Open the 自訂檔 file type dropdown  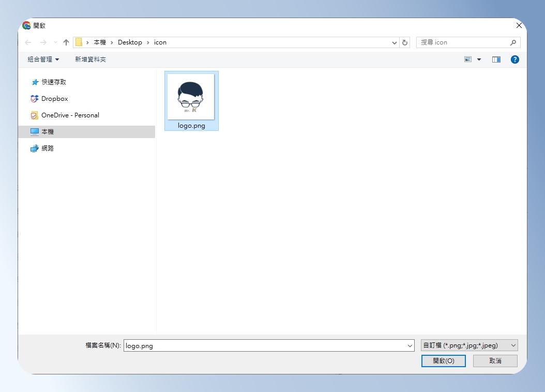(x=469, y=345)
